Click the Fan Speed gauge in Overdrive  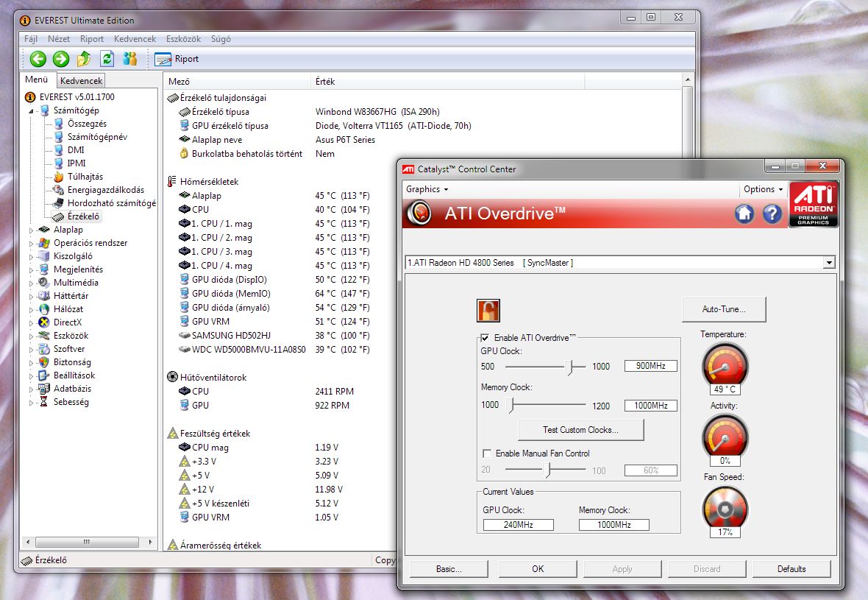pyautogui.click(x=725, y=508)
